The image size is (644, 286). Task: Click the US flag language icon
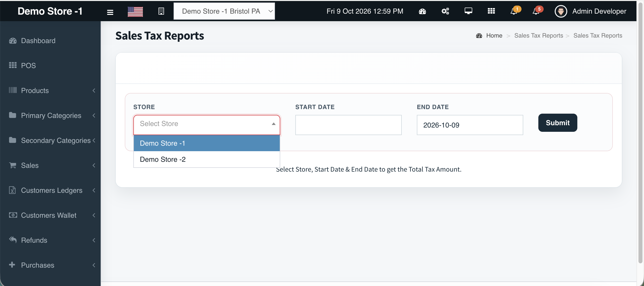point(135,12)
